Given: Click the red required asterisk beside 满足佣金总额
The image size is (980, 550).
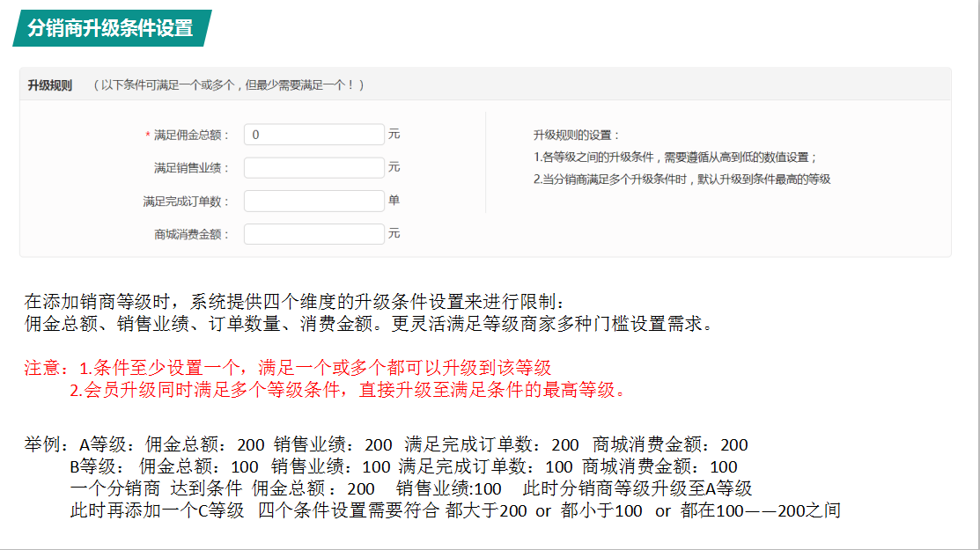Looking at the screenshot, I should pyautogui.click(x=148, y=136).
